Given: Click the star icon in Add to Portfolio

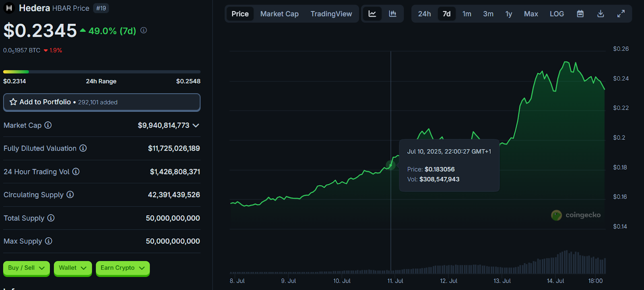Looking at the screenshot, I should [x=13, y=102].
